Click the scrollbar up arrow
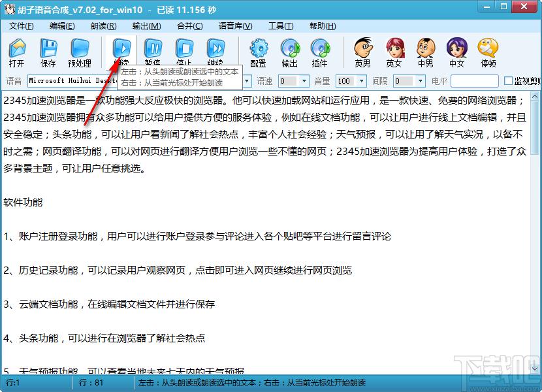Screen dimensions: 542x392 pyautogui.click(x=535, y=96)
